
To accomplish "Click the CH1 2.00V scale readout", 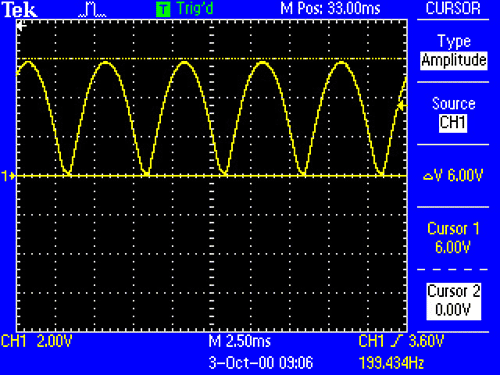I will point(37,341).
